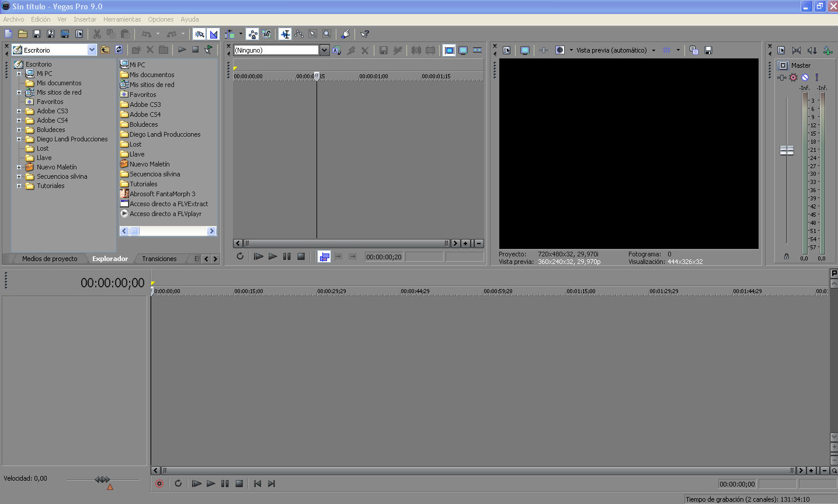Click the timeline timecode field at bottom right
The width and height of the screenshot is (838, 504).
pyautogui.click(x=737, y=484)
